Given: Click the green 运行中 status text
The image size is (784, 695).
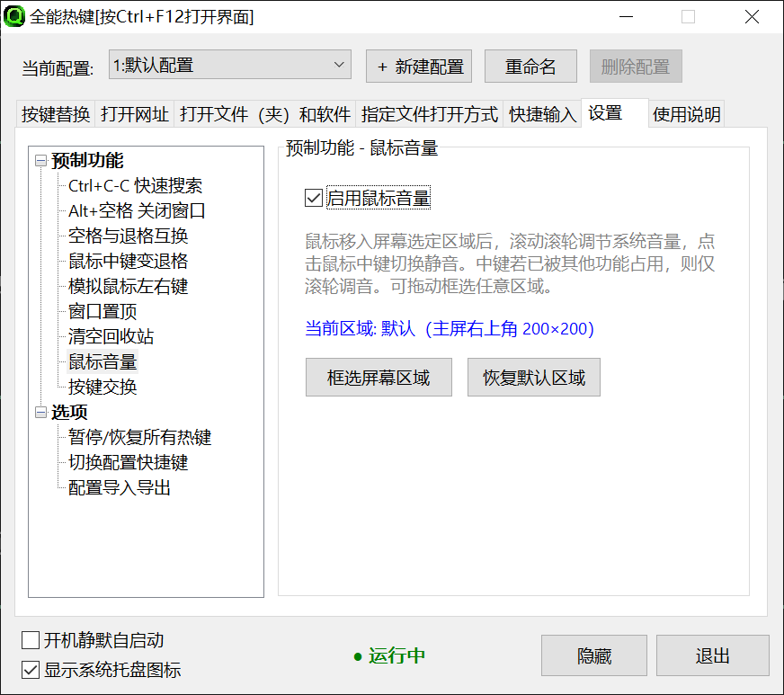Looking at the screenshot, I should [x=397, y=655].
